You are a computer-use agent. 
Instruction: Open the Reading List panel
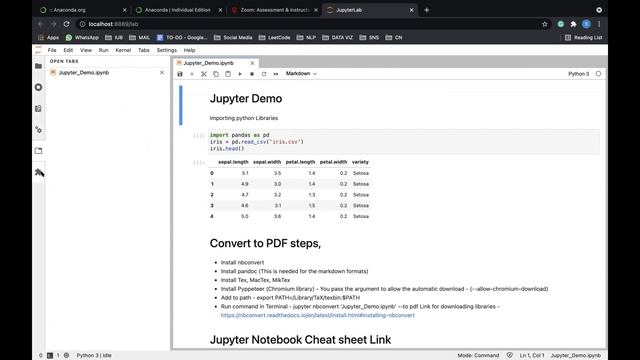tap(583, 38)
